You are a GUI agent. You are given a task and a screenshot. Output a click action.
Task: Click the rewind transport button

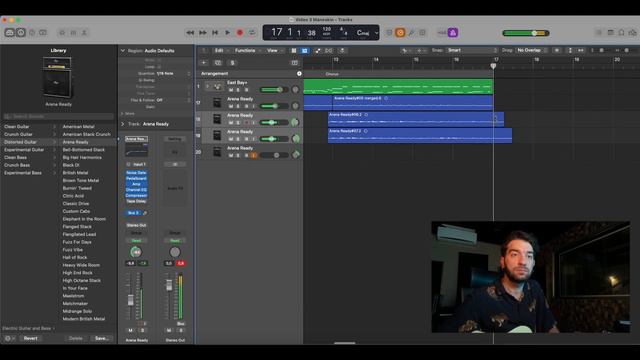pyautogui.click(x=190, y=33)
